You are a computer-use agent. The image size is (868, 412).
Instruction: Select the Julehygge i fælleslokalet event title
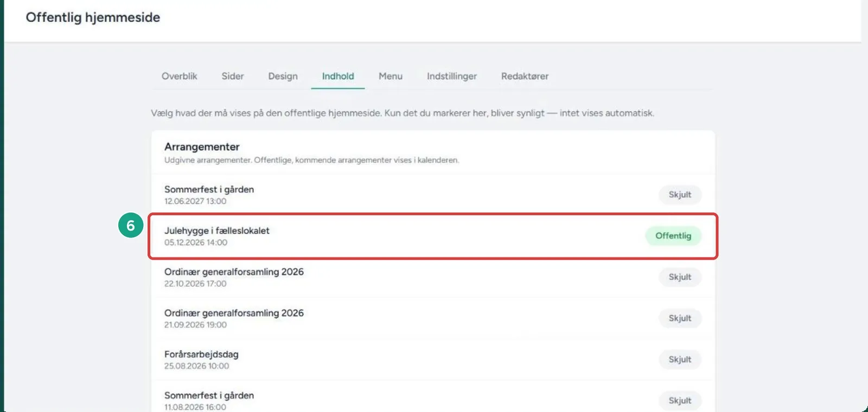pyautogui.click(x=216, y=230)
